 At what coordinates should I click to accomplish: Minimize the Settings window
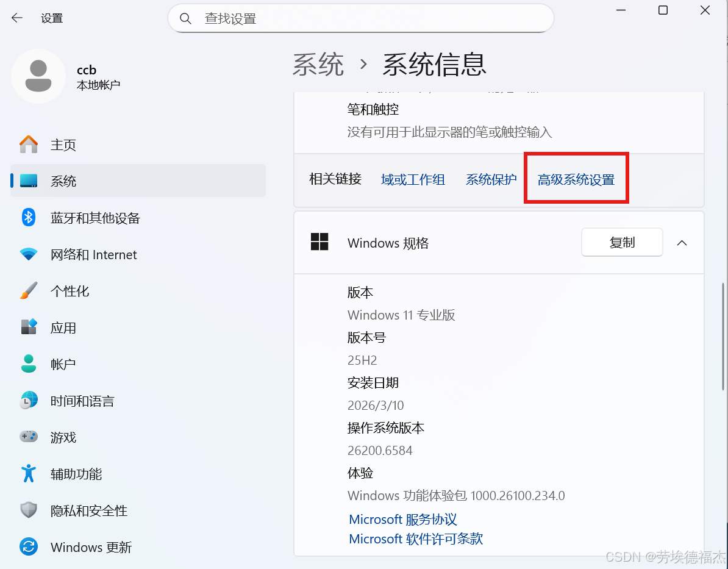(621, 10)
